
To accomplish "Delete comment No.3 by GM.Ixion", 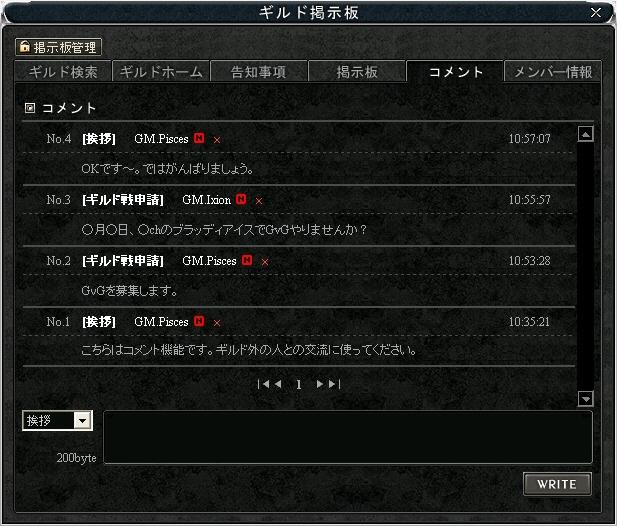I will [259, 201].
